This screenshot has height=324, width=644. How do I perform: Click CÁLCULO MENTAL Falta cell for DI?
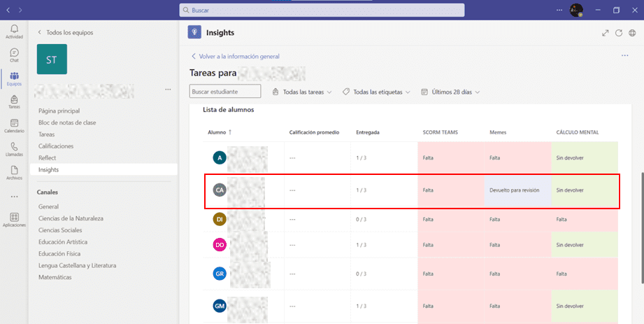585,219
